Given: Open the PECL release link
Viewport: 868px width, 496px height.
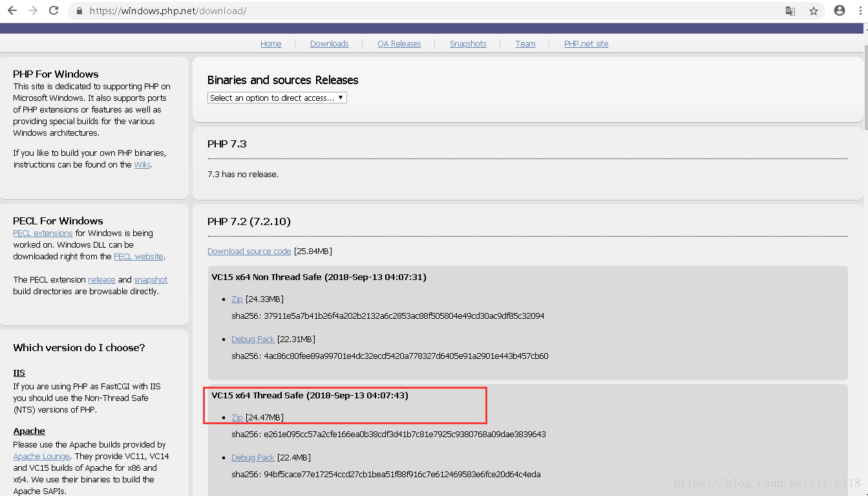Looking at the screenshot, I should click(101, 280).
